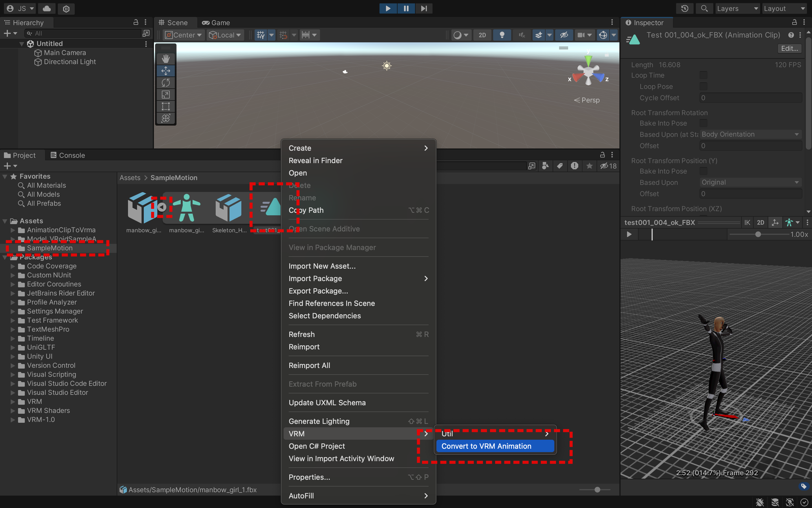This screenshot has height=508, width=812.
Task: Click the Pause button in toolbar
Action: click(406, 8)
